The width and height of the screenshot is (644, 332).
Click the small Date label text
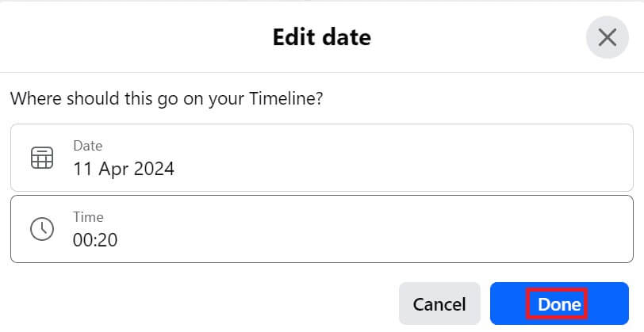pyautogui.click(x=87, y=146)
